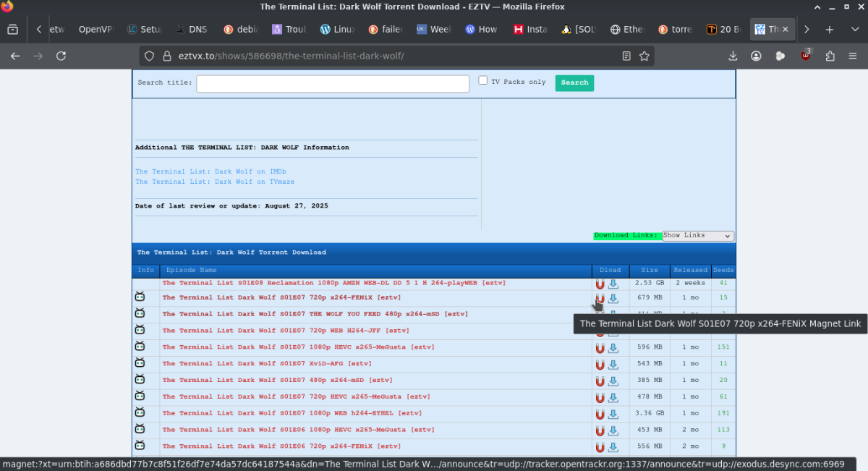Image resolution: width=868 pixels, height=471 pixels.
Task: Open the tracking protection shield in the address bar
Action: tap(149, 56)
